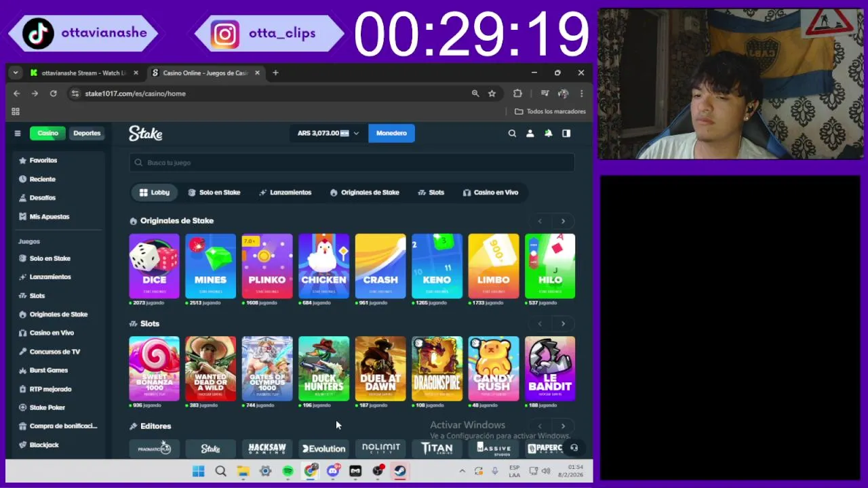Screen dimensions: 868x488
Task: Click the zoom magnifier in address bar
Action: 475,94
